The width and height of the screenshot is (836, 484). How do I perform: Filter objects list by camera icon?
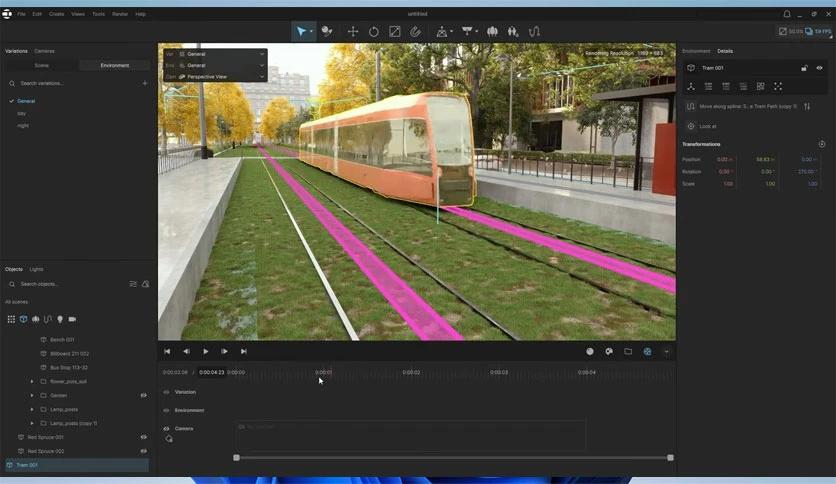tap(71, 319)
